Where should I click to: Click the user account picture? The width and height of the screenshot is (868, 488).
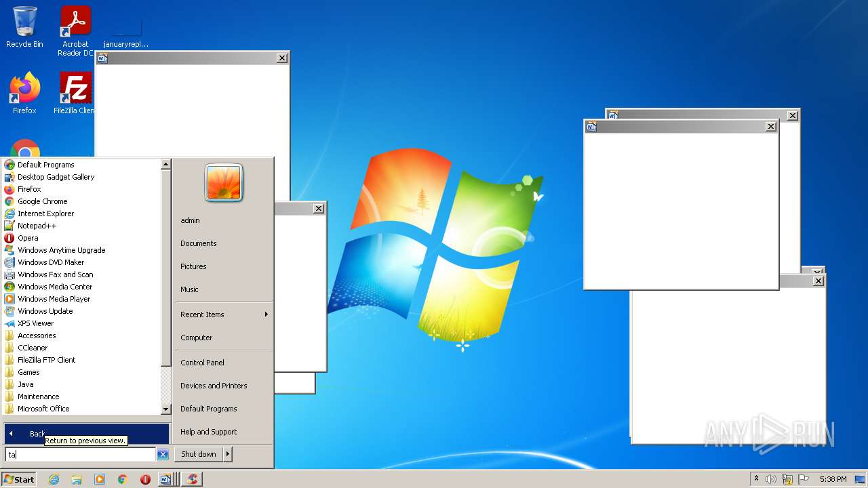point(224,183)
